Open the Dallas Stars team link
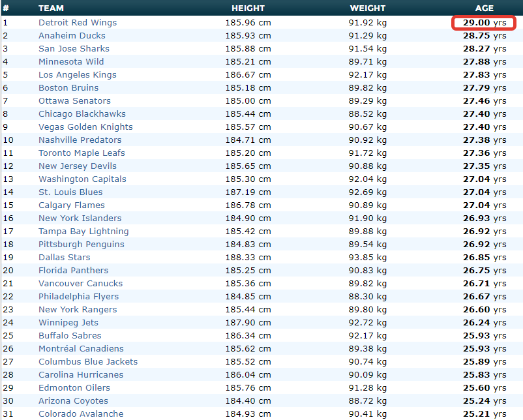This screenshot has height=420, width=523. pos(65,258)
